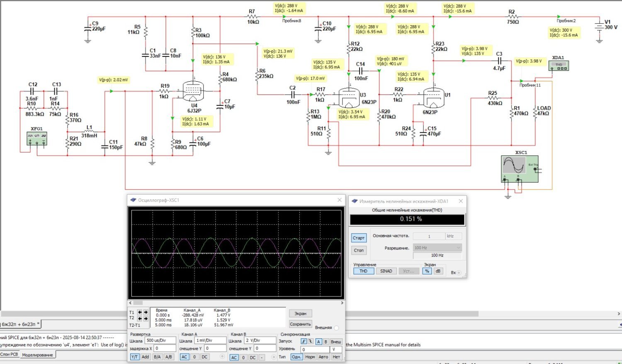Toggle Add timebase mode
The height and width of the screenshot is (364, 622).
tap(145, 357)
